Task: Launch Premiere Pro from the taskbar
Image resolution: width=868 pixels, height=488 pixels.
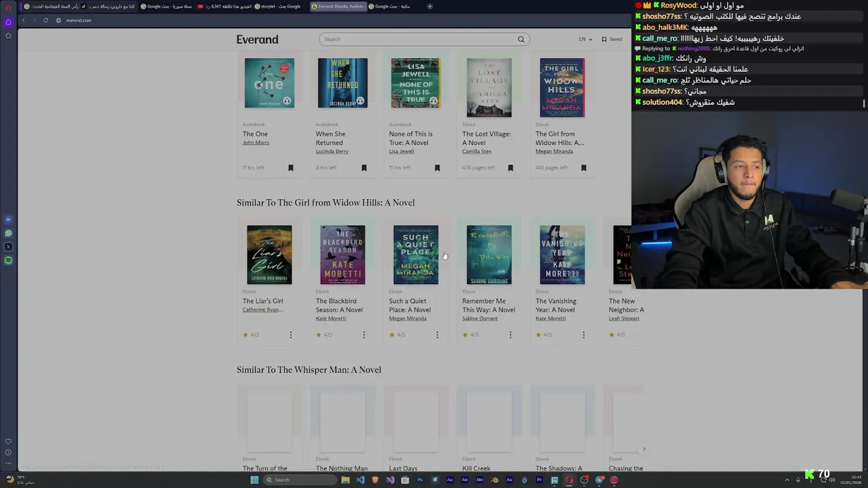Action: pos(539,480)
